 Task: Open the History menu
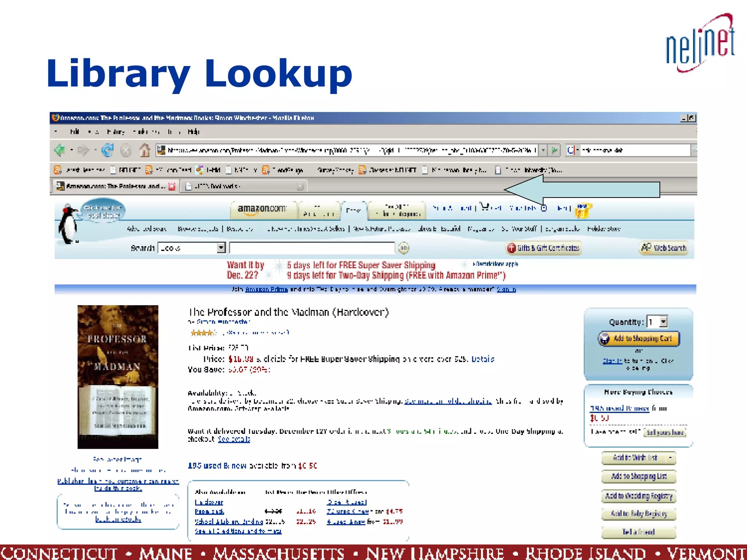tap(116, 132)
